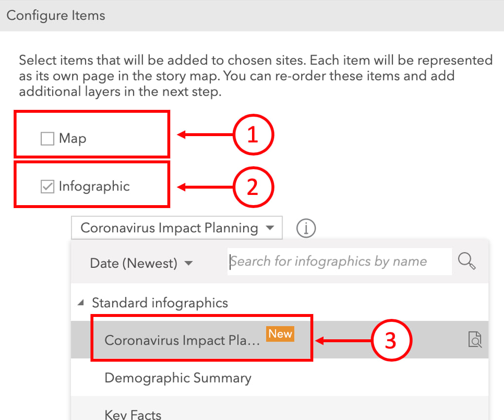Click the preview icon on the highlighted infographic row
This screenshot has height=420, width=504.
click(x=474, y=340)
